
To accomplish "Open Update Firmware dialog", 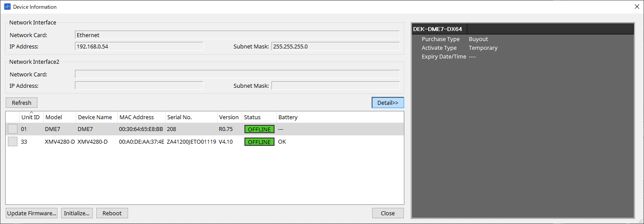I will (x=31, y=213).
